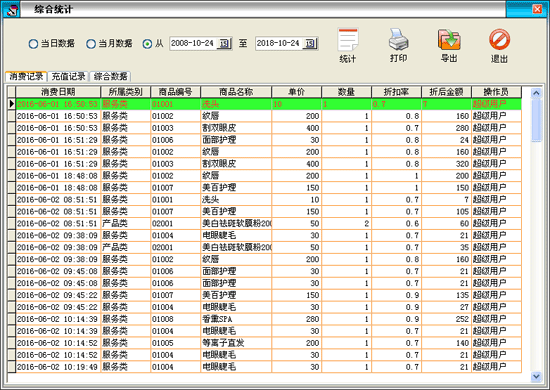This screenshot has width=550, height=390.
Task: Click 等离子直发 product name cell
Action: [236, 343]
